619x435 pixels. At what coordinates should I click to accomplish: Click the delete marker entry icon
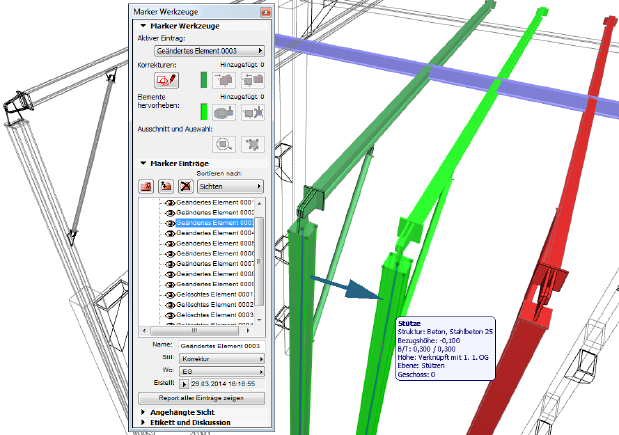[x=184, y=186]
